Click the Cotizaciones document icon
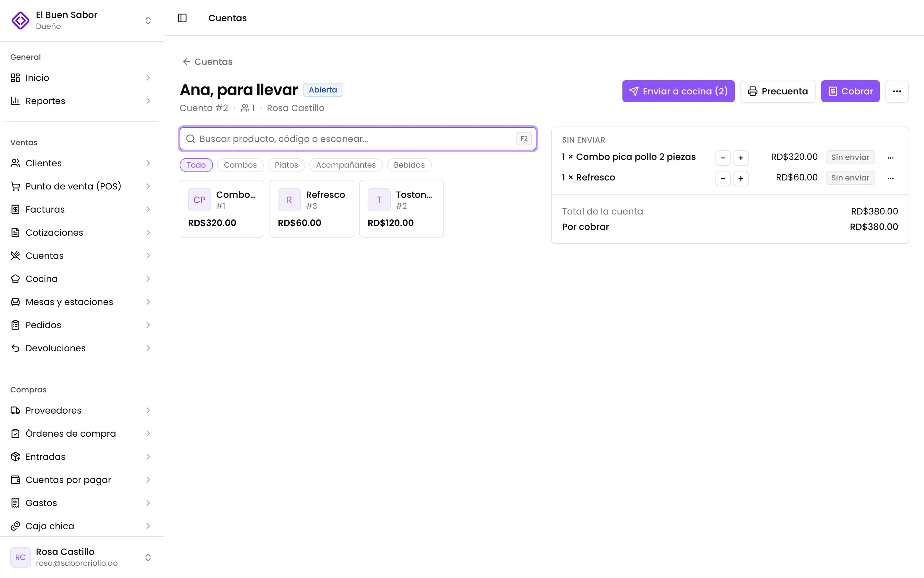The height and width of the screenshot is (578, 924). (15, 232)
